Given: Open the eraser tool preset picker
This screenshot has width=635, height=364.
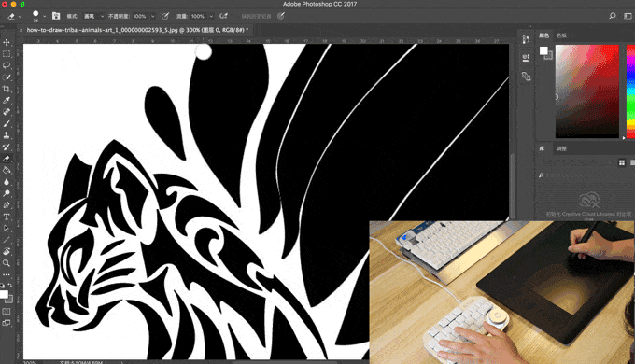Looking at the screenshot, I should [14, 16].
